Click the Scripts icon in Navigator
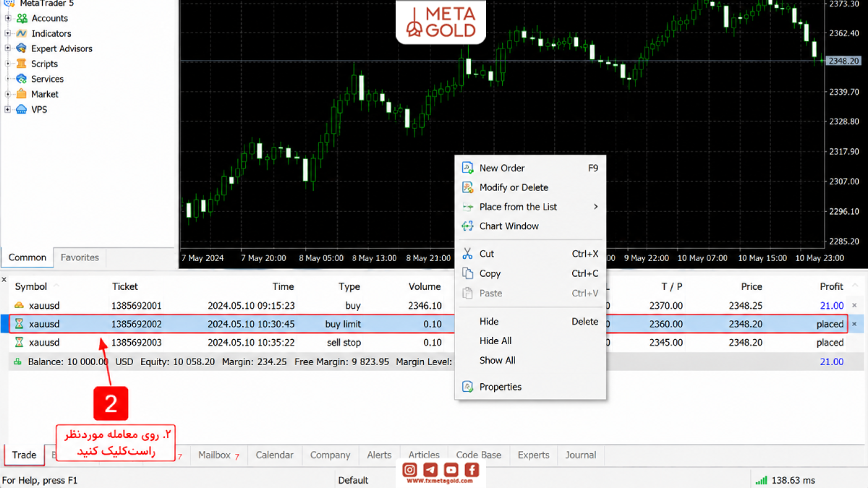The width and height of the screenshot is (868, 488). [22, 64]
